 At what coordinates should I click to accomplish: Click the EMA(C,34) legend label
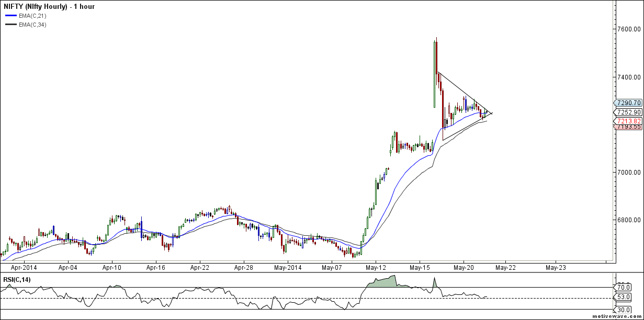(x=32, y=25)
